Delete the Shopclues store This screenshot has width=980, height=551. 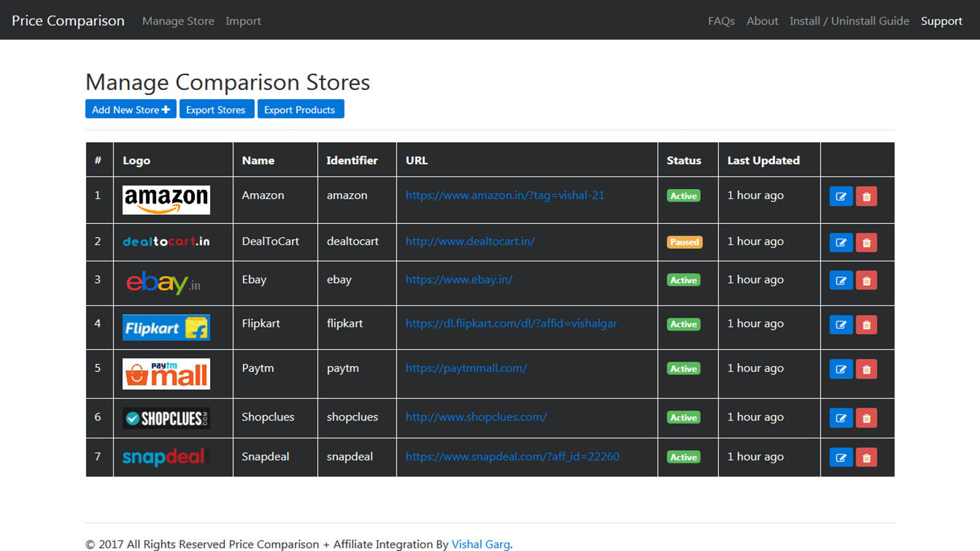(x=867, y=418)
